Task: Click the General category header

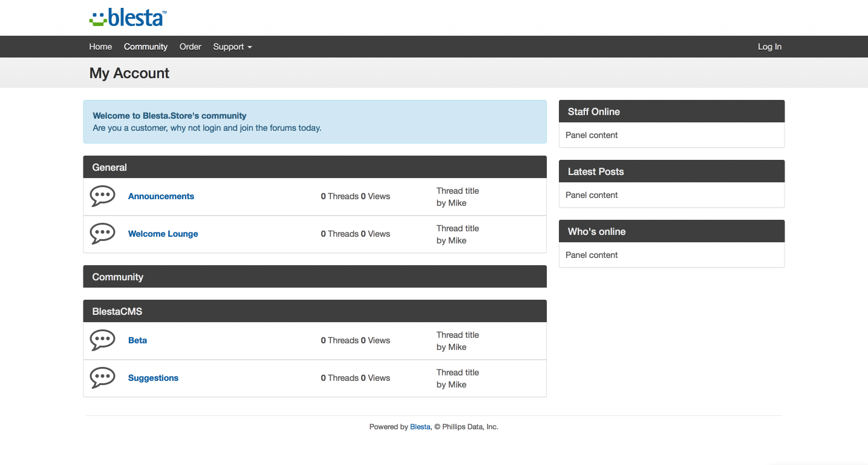Action: (315, 167)
